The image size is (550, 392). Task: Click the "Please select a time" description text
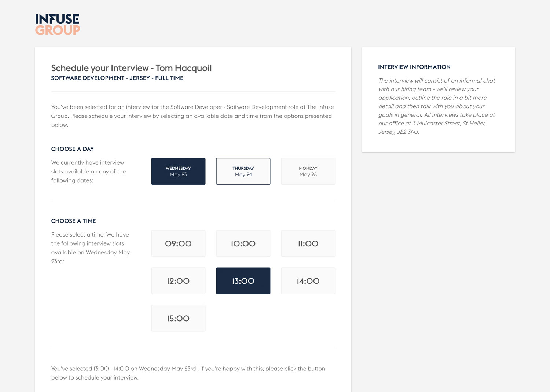point(90,248)
